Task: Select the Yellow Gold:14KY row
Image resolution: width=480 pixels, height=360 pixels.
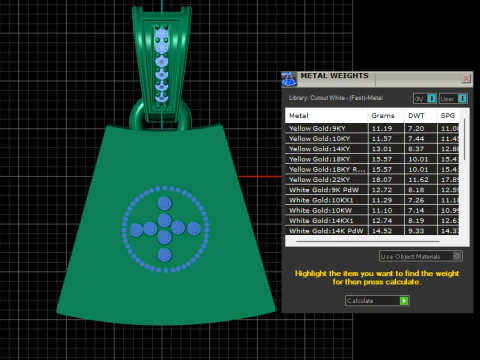Action: [372, 149]
